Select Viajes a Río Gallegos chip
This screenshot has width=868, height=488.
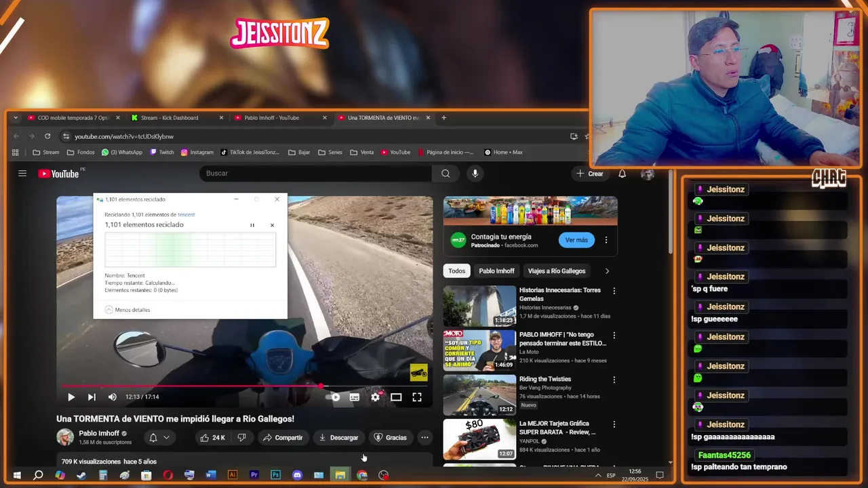pos(557,271)
